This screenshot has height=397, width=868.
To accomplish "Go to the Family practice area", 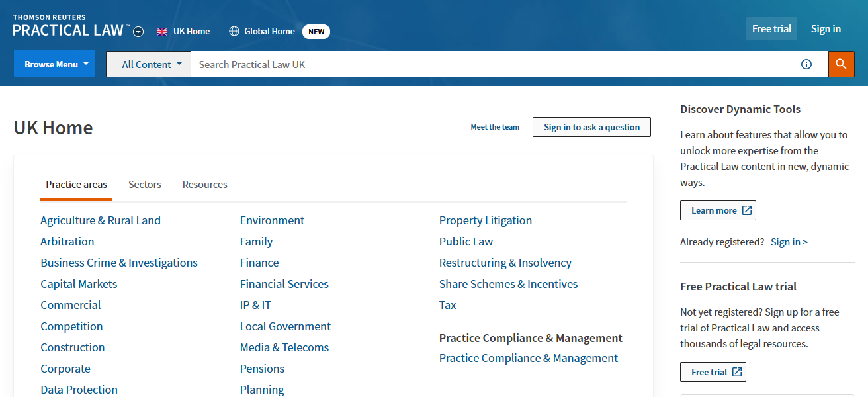I will (257, 242).
